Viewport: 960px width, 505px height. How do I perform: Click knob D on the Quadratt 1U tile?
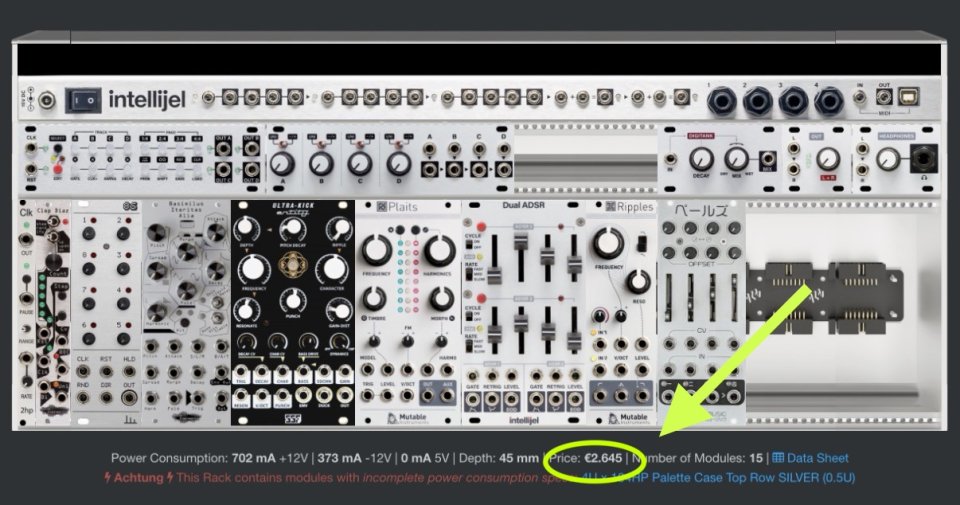[399, 163]
